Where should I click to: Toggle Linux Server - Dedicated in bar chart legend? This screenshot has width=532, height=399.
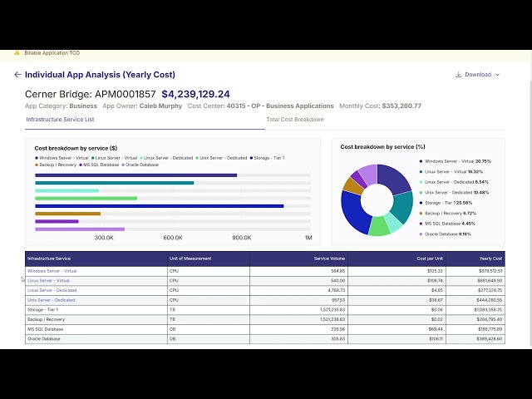pyautogui.click(x=166, y=158)
